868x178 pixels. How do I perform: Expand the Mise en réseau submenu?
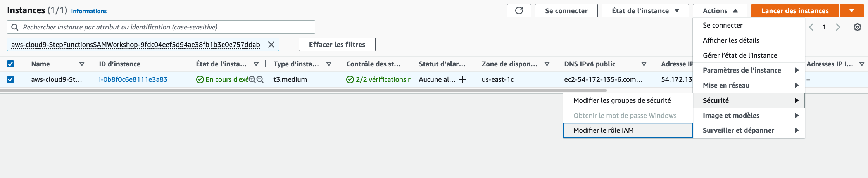click(x=749, y=85)
